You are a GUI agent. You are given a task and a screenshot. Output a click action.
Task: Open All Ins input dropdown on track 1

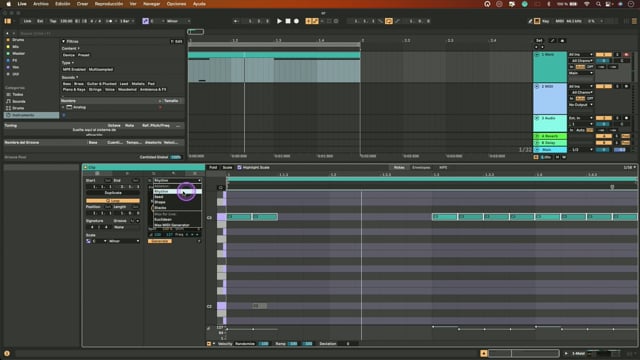(580, 54)
